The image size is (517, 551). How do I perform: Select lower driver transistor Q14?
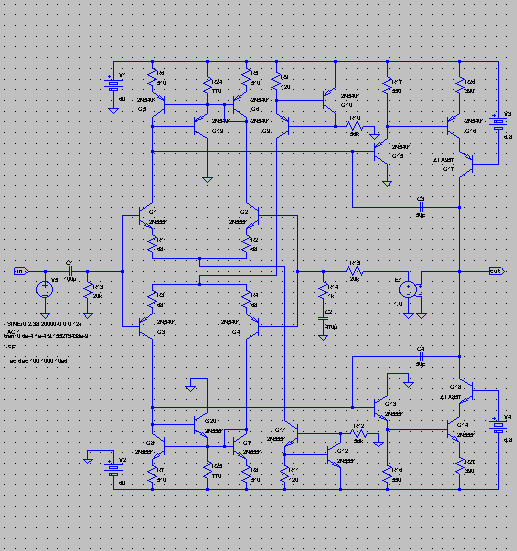click(453, 429)
